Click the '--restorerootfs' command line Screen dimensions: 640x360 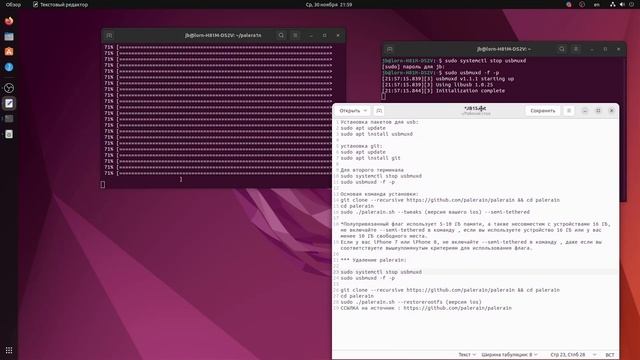(411, 302)
